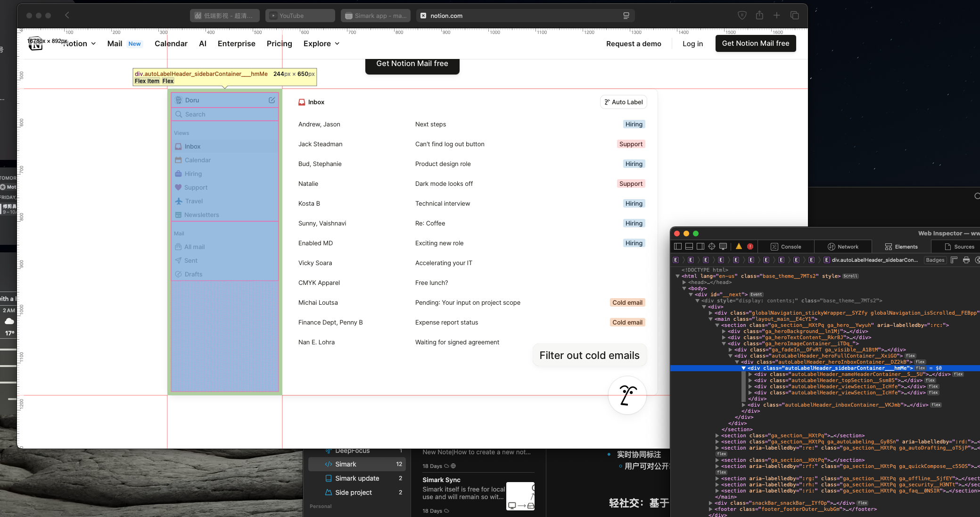Image resolution: width=980 pixels, height=517 pixels.
Task: Click the Inbox icon in the Notion sidebar
Action: pyautogui.click(x=178, y=146)
